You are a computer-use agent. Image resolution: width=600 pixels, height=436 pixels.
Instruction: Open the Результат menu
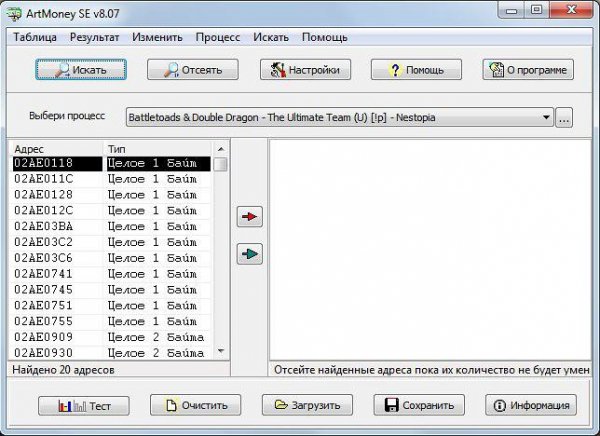pos(94,37)
